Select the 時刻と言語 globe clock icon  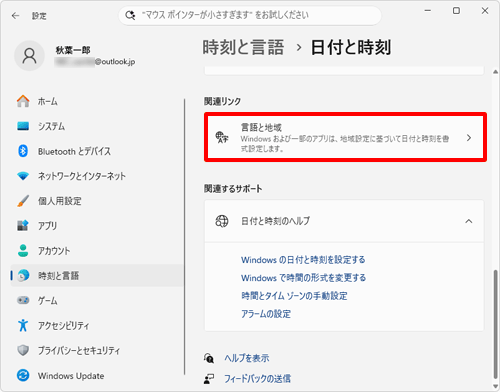pyautogui.click(x=23, y=275)
